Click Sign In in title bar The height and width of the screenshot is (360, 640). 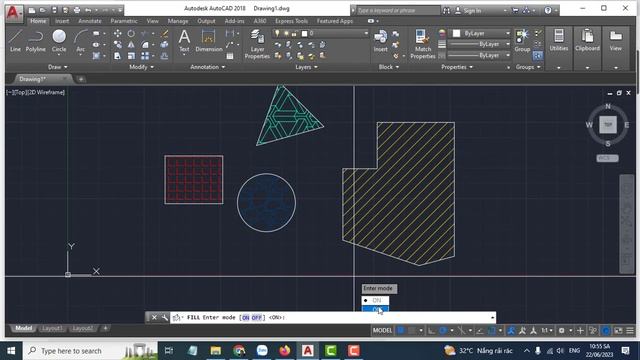click(472, 11)
